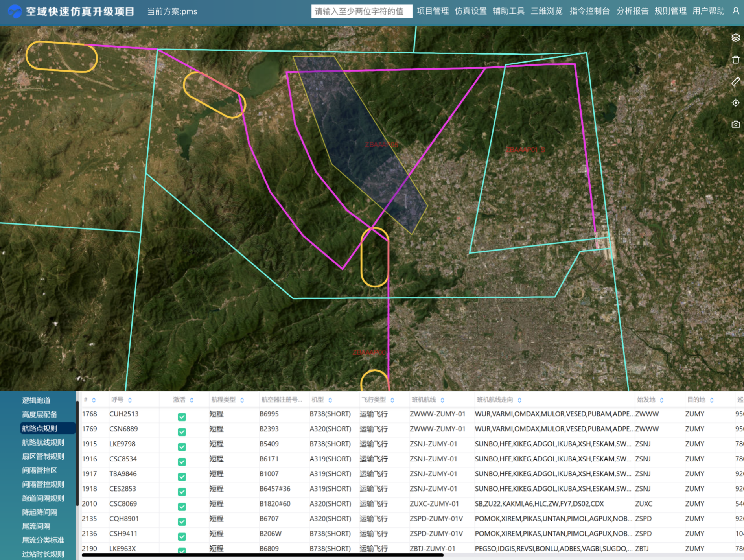Viewport: 744px width, 560px height.
Task: Toggle sort arrows on 始发地 column
Action: [662, 400]
